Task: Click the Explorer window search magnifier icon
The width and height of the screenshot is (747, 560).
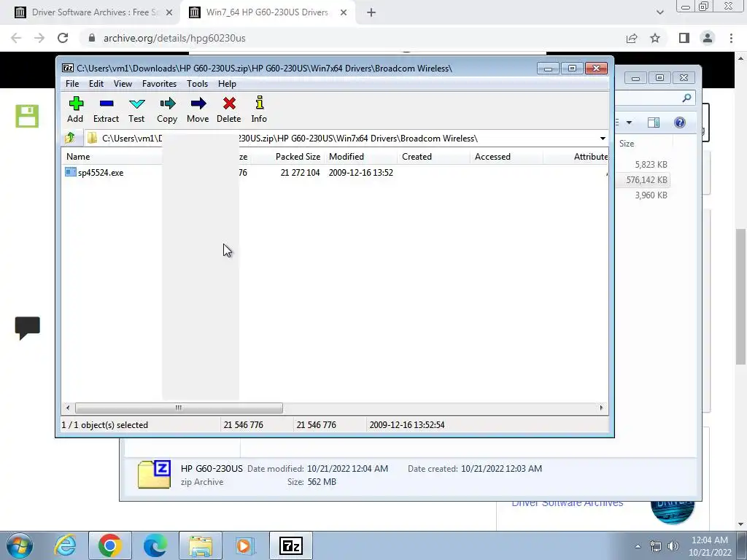Action: (x=686, y=98)
